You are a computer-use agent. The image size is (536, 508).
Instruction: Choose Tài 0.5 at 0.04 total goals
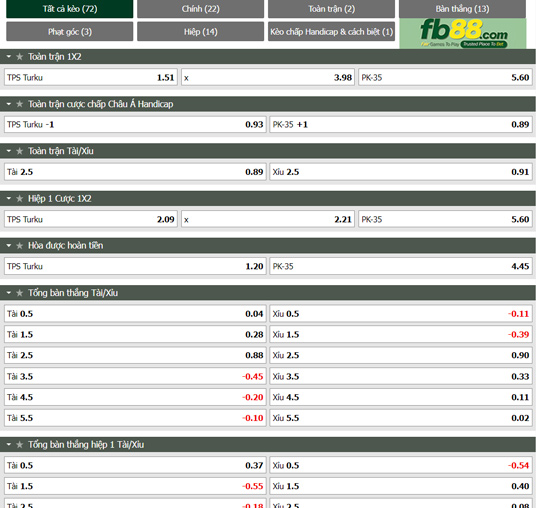(x=135, y=314)
